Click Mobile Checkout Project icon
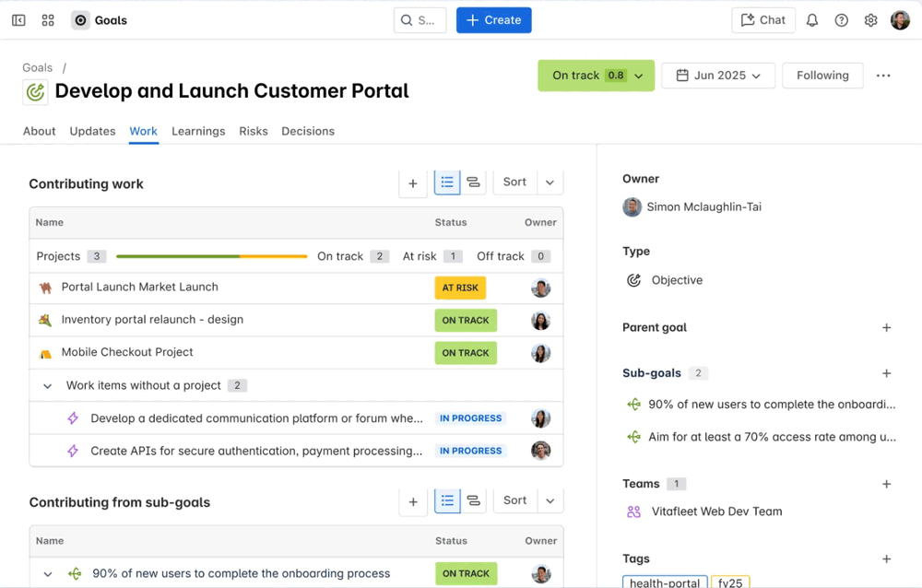 pyautogui.click(x=45, y=353)
